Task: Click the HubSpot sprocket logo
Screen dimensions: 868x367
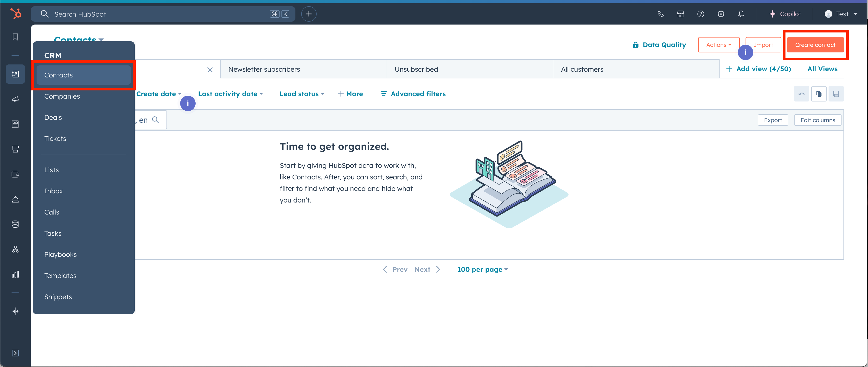Action: 15,13
